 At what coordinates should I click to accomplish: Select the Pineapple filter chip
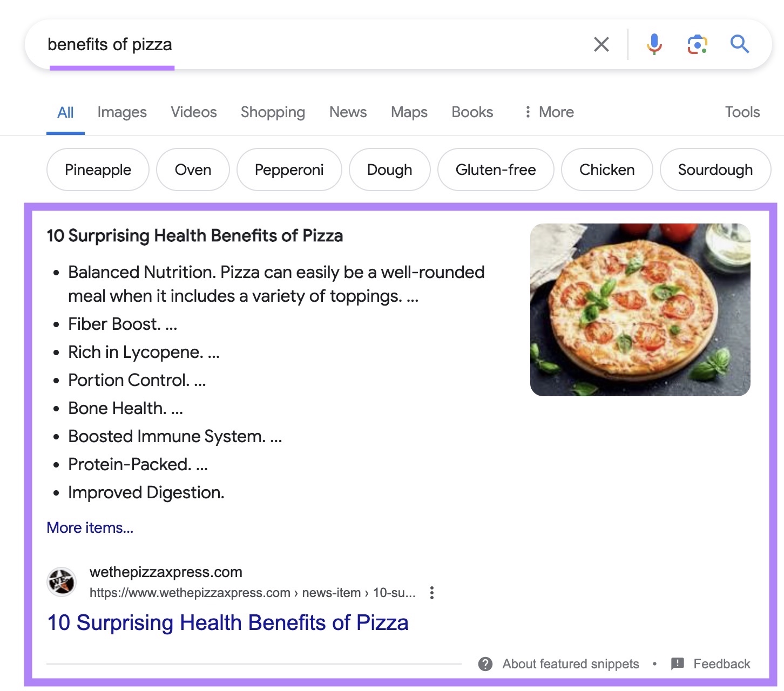pos(97,170)
